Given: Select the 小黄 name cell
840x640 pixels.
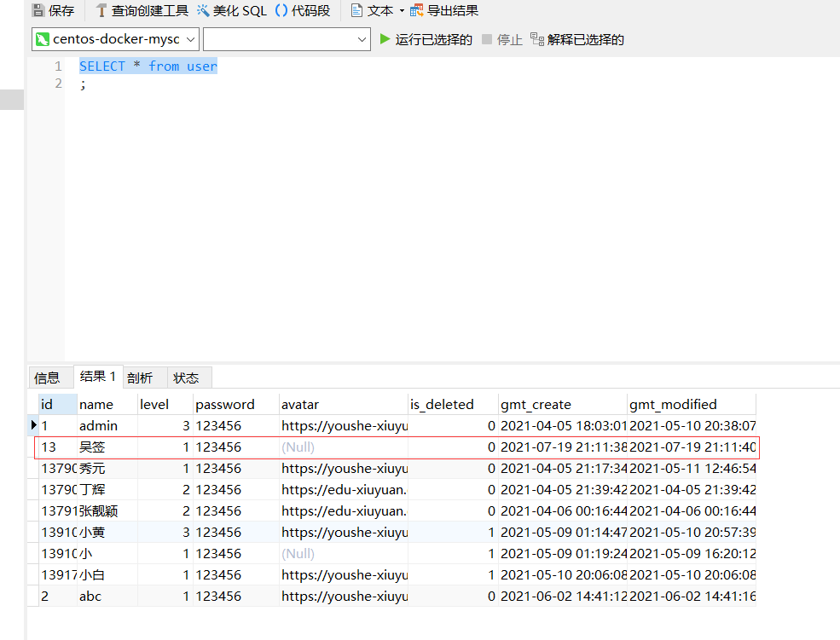Looking at the screenshot, I should (107, 533).
